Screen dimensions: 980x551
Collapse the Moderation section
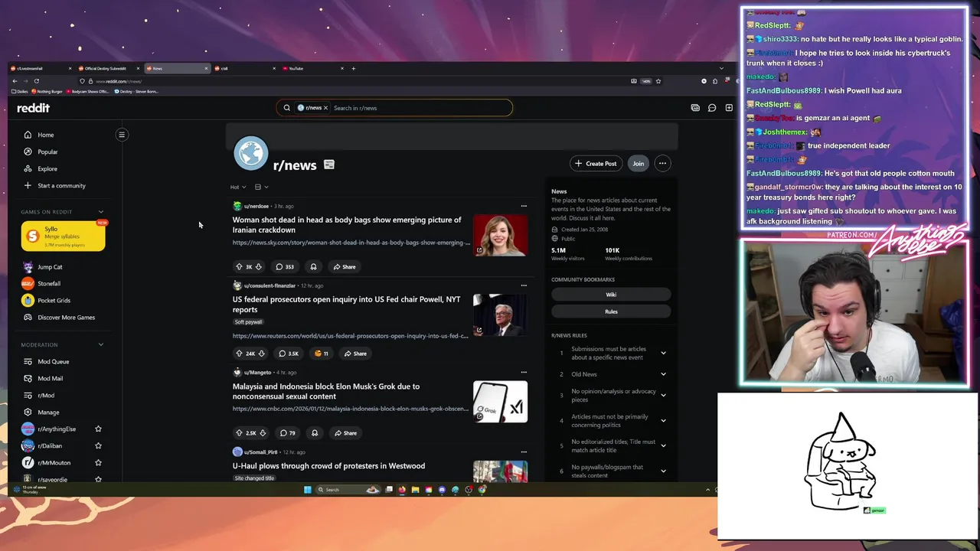100,344
